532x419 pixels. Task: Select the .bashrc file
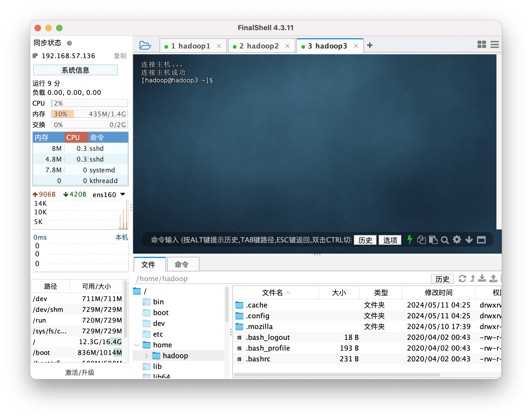click(x=367, y=359)
